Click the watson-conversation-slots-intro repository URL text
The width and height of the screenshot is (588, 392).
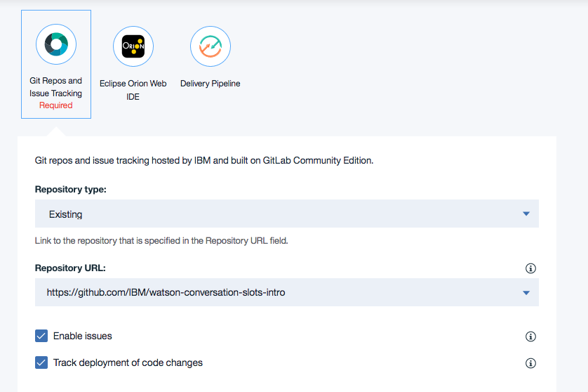click(166, 292)
